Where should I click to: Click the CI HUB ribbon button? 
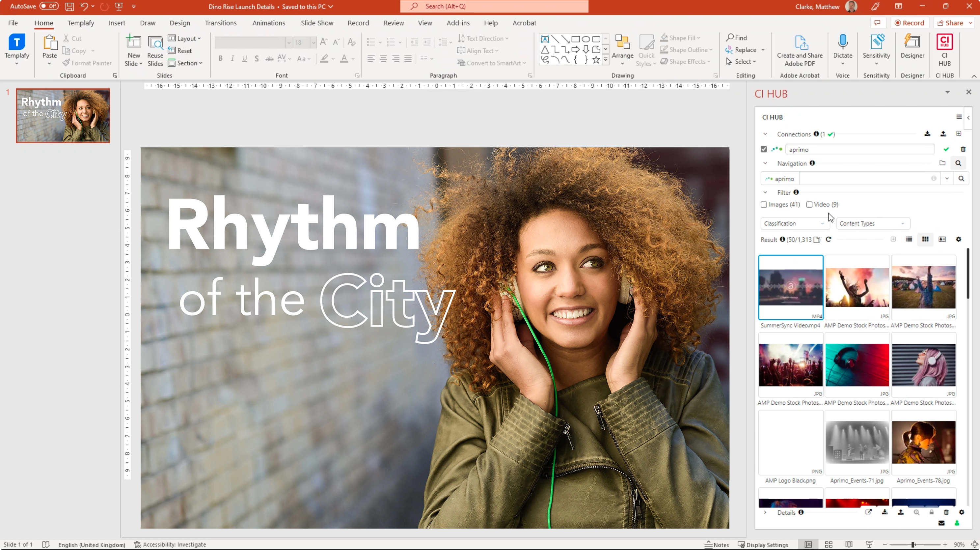click(944, 49)
